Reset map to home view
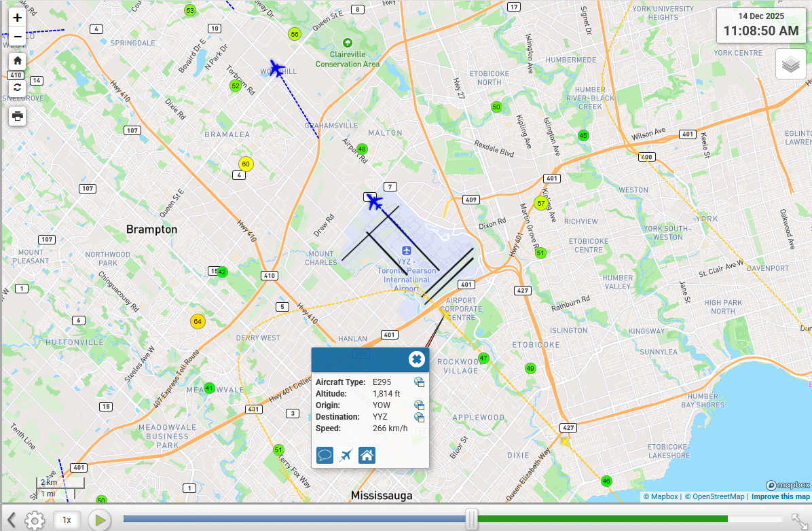 click(18, 60)
